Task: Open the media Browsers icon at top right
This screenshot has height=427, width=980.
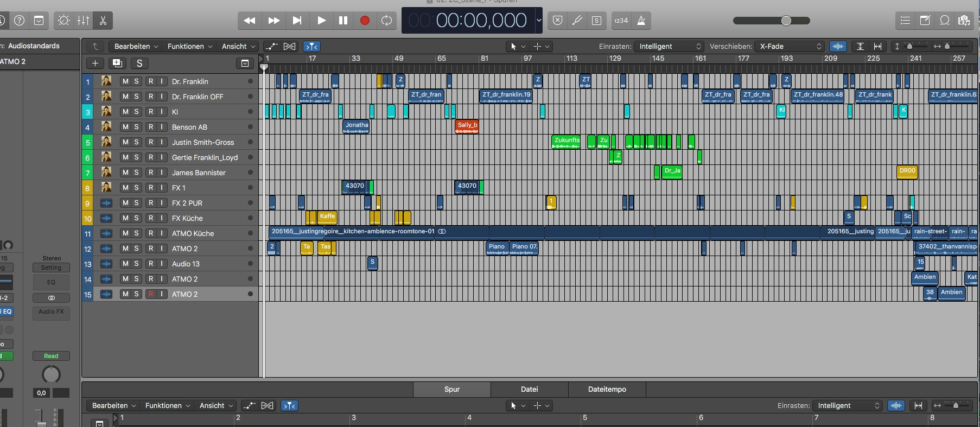Action: (964, 21)
